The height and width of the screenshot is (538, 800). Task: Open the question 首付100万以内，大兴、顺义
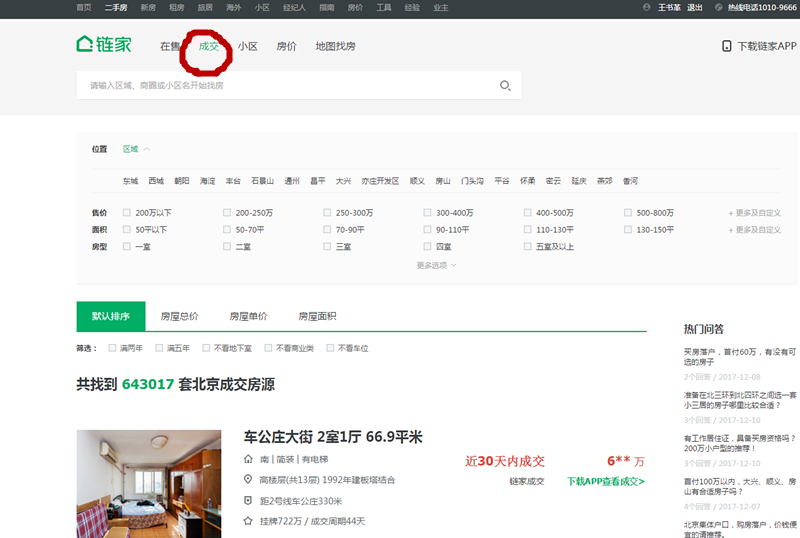pos(740,486)
